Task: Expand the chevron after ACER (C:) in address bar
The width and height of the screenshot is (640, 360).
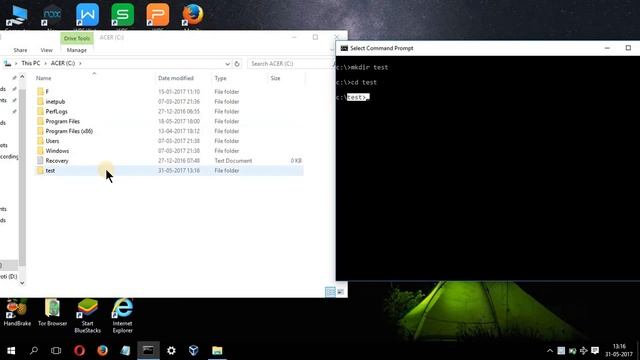Action: 80,63
